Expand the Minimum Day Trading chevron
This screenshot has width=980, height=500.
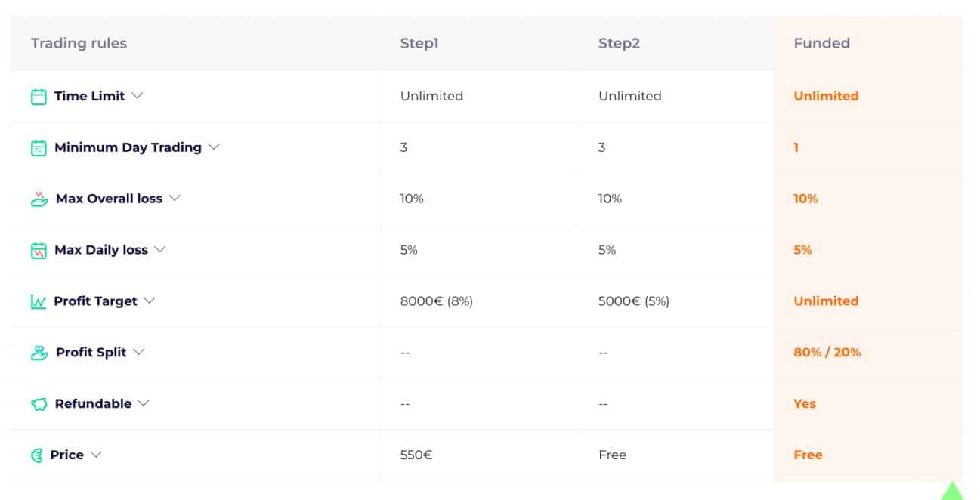click(x=214, y=147)
